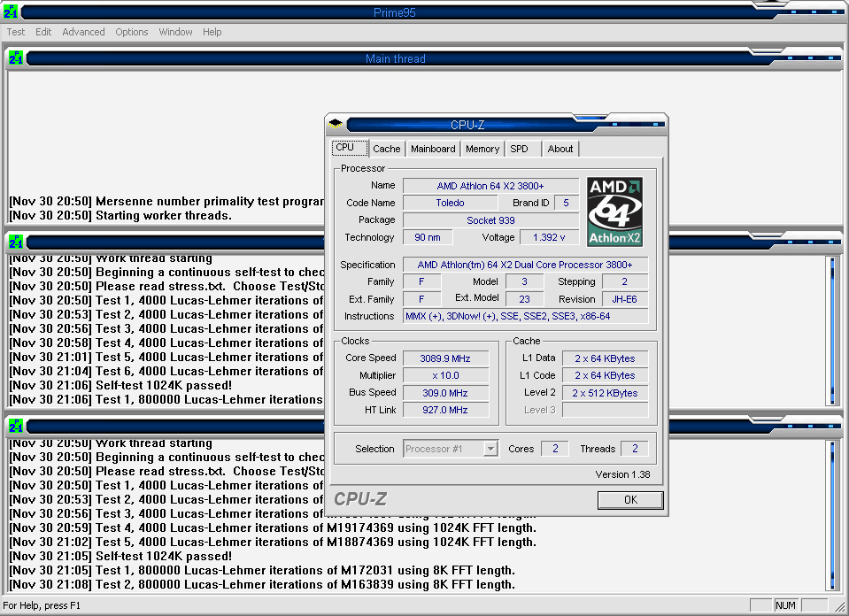
Task: Click the Test 1 M172031 8K FFT log line
Action: tap(262, 570)
